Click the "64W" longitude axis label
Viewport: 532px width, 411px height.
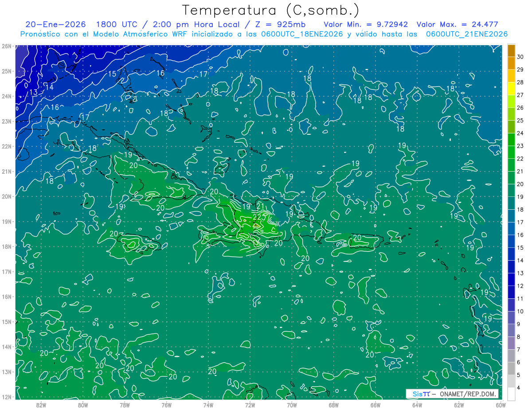click(417, 405)
